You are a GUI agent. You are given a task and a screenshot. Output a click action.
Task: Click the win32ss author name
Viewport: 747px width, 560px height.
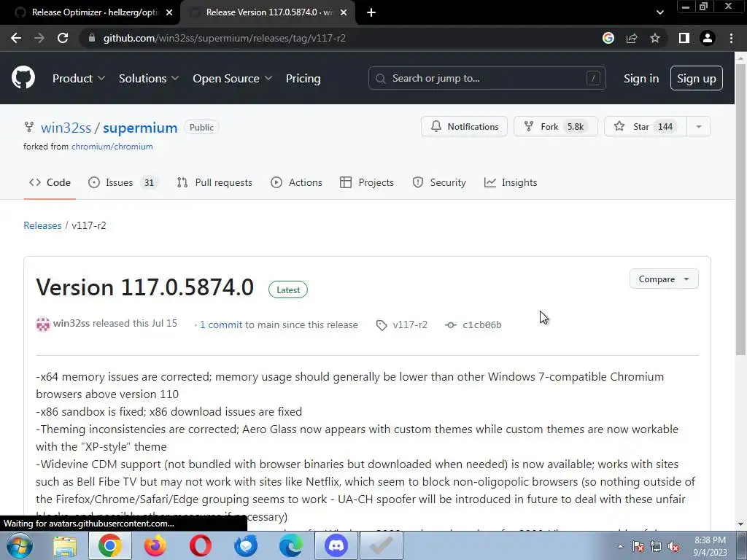click(71, 323)
